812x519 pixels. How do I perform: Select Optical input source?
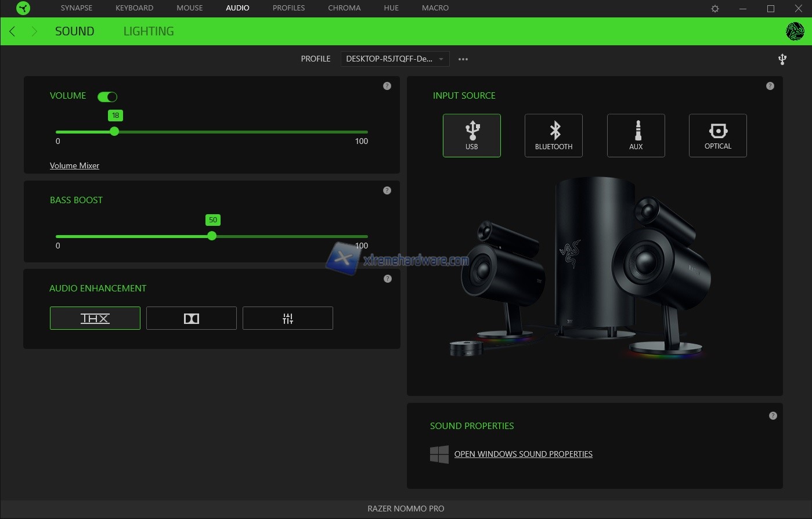coord(717,135)
